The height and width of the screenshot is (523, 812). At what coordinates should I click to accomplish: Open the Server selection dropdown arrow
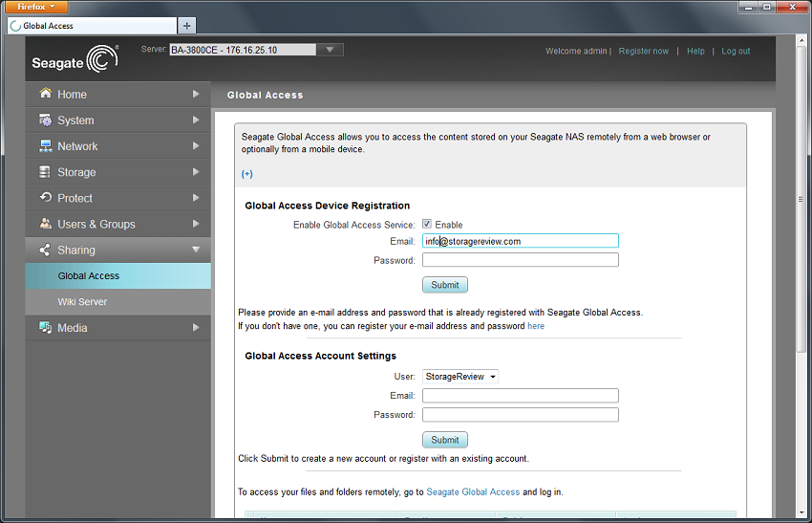pyautogui.click(x=330, y=50)
